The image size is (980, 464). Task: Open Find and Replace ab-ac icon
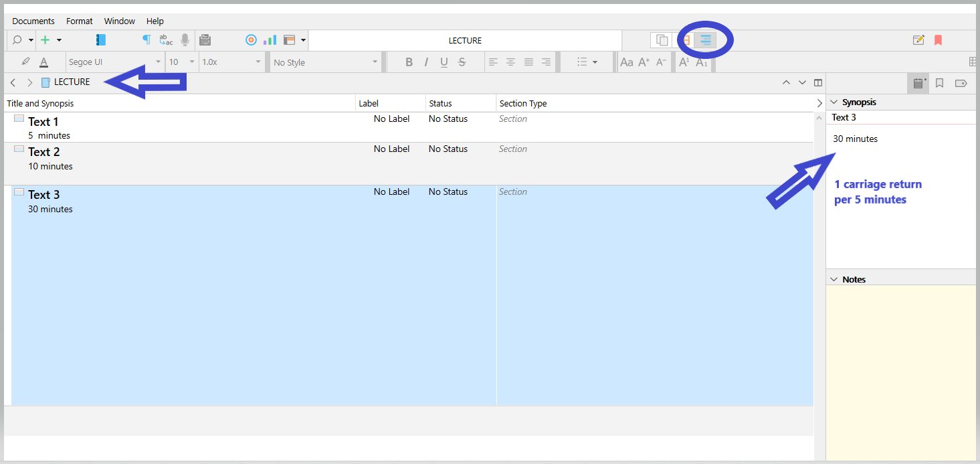(x=166, y=40)
